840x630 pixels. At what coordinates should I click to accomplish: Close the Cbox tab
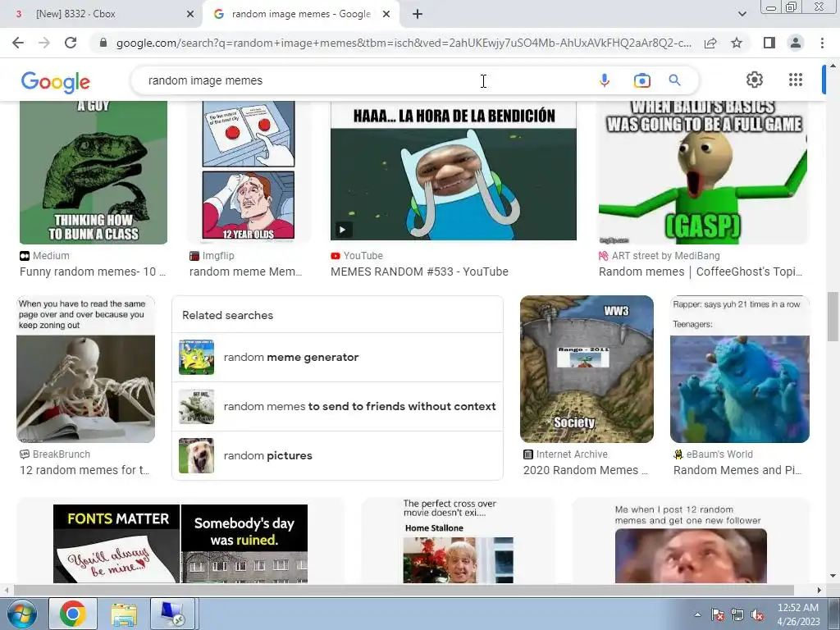(x=190, y=14)
